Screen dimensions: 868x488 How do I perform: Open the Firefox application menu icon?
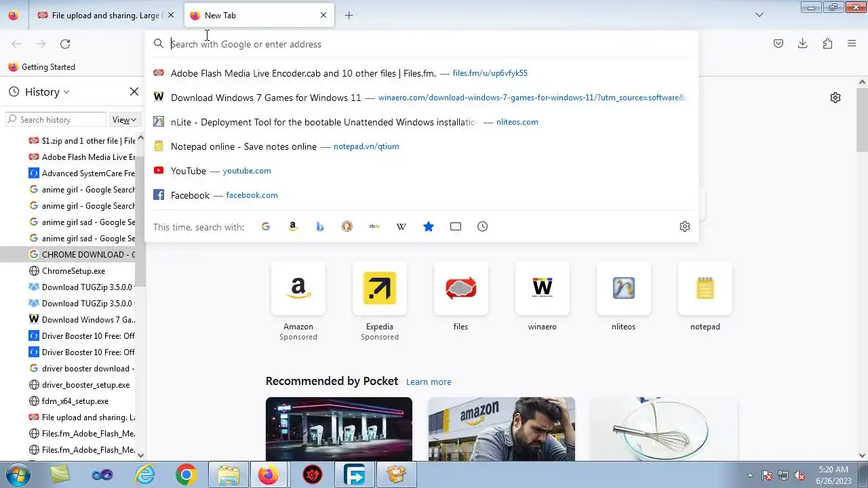pyautogui.click(x=852, y=44)
